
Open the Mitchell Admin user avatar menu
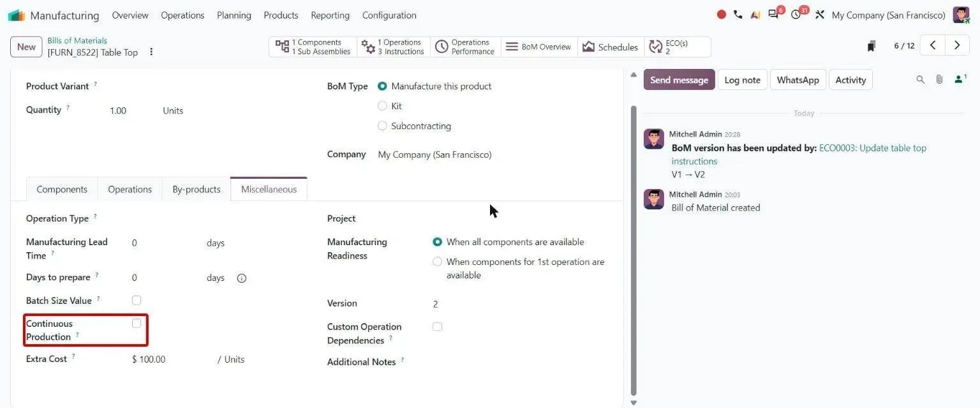click(x=961, y=15)
